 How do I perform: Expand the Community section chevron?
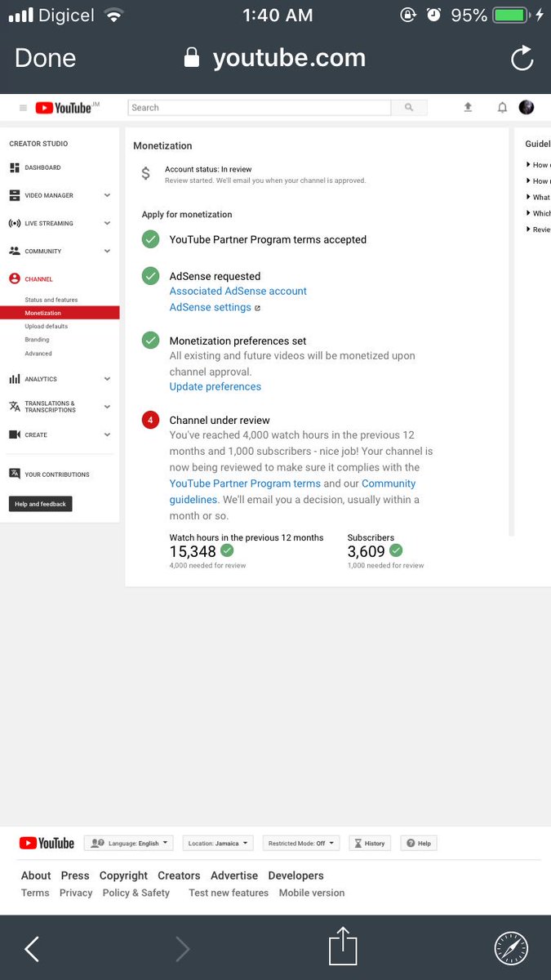click(107, 251)
